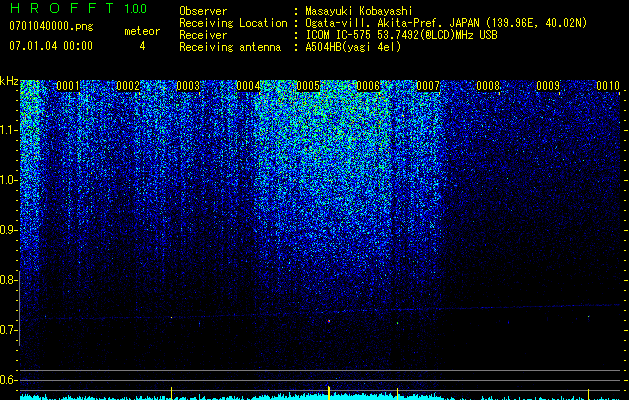Image resolution: width=629 pixels, height=400 pixels.
Task: Click the yellow meteor tick below marker 0005
Action: 329,392
